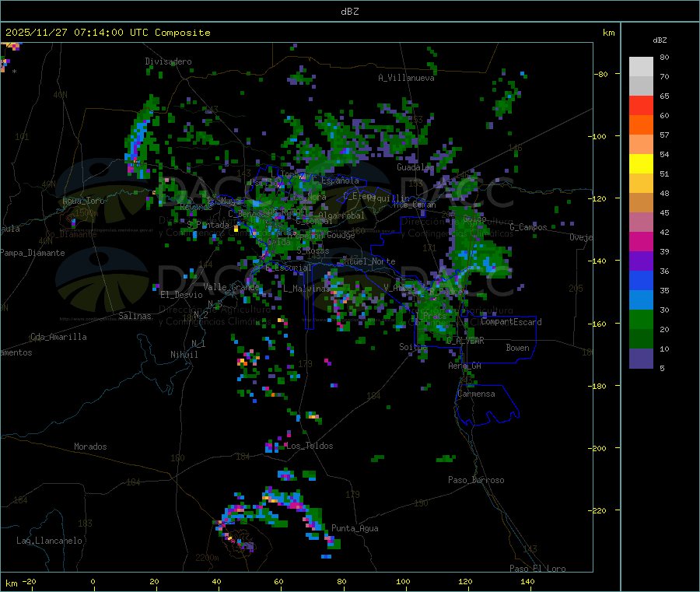This screenshot has height=592, width=700.
Task: Click the Algarrobal map label
Action: click(x=341, y=215)
